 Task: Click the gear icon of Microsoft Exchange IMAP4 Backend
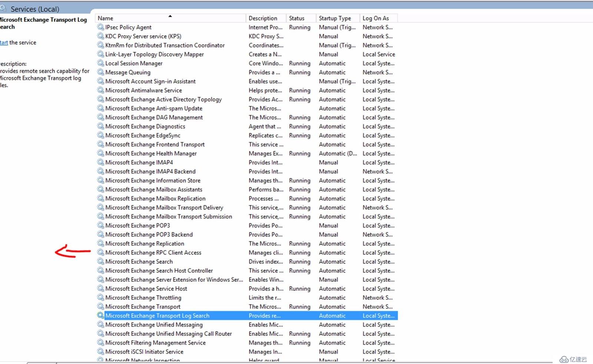(100, 171)
